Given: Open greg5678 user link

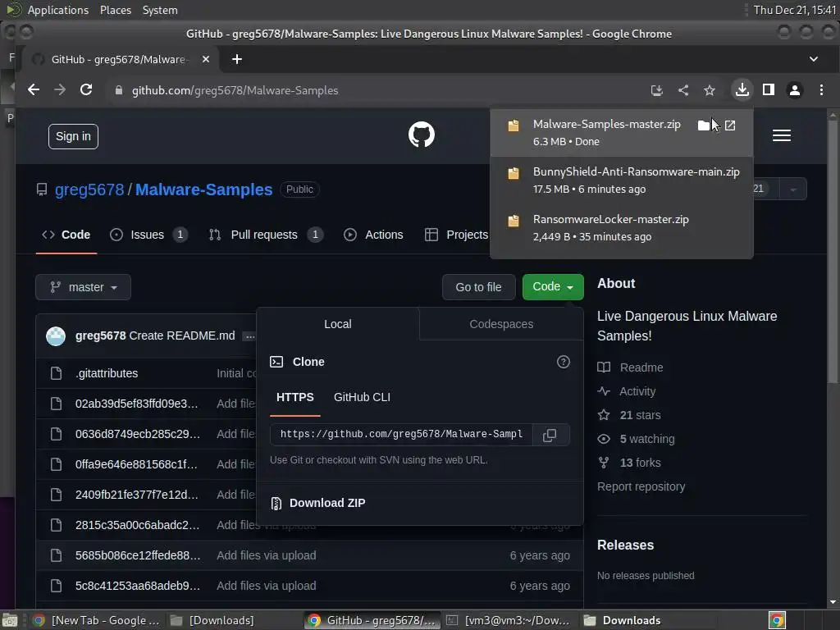Looking at the screenshot, I should pos(89,189).
